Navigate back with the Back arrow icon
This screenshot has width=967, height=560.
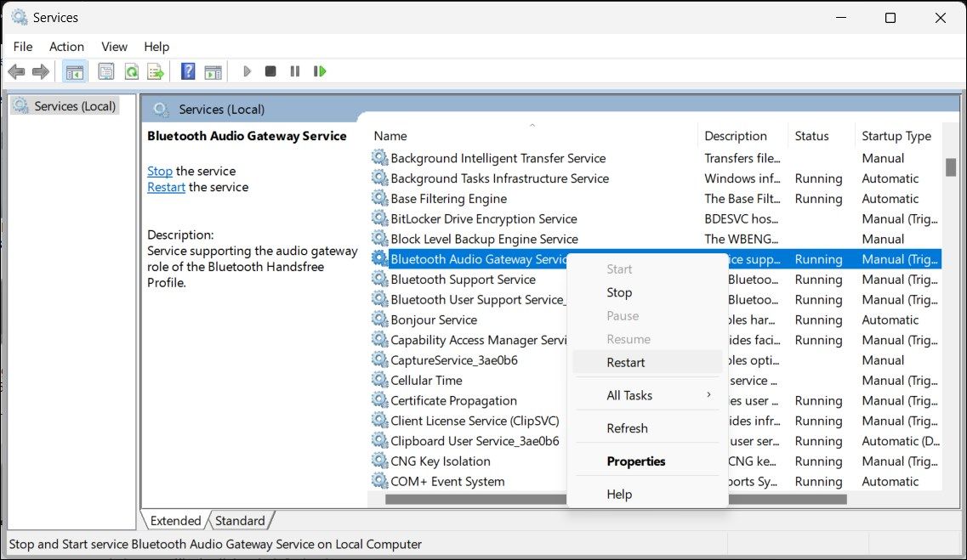point(15,71)
